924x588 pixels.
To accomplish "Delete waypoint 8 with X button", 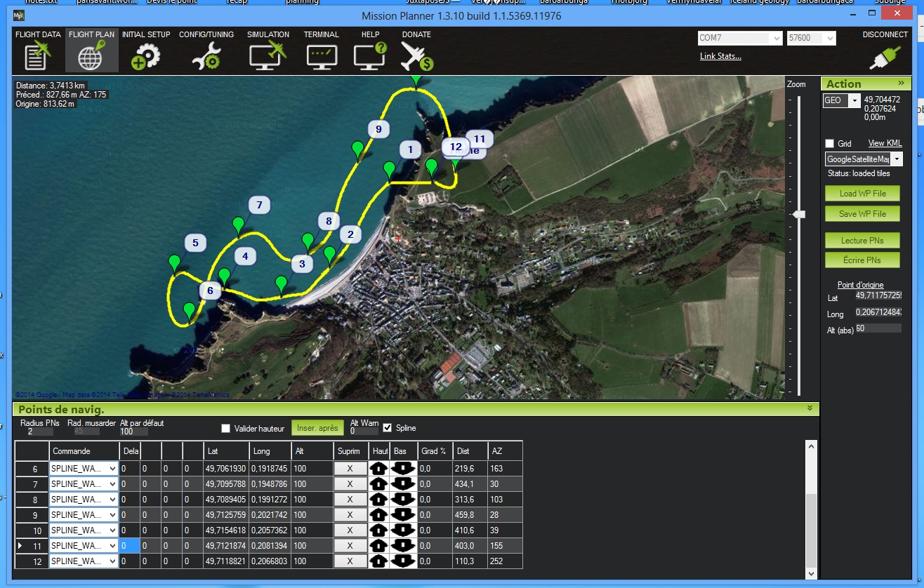I will [x=350, y=500].
